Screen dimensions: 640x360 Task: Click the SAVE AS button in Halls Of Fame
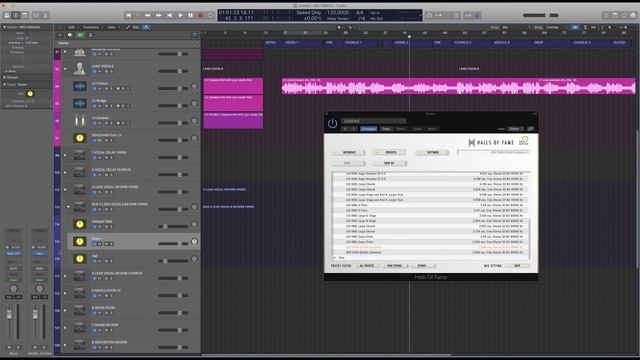click(x=390, y=163)
